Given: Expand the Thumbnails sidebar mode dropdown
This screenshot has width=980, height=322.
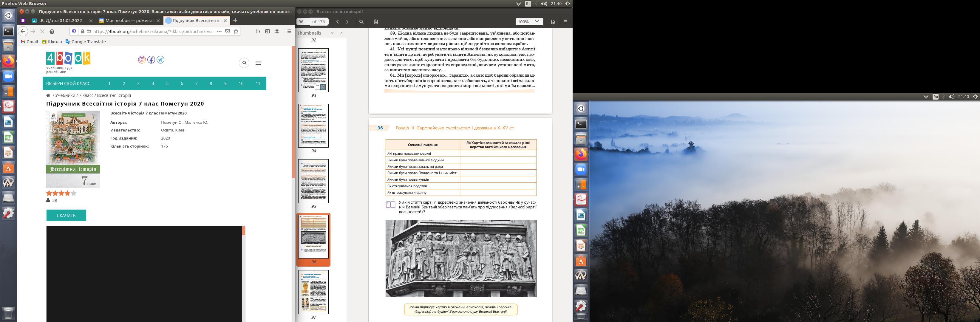Looking at the screenshot, I should [x=332, y=33].
